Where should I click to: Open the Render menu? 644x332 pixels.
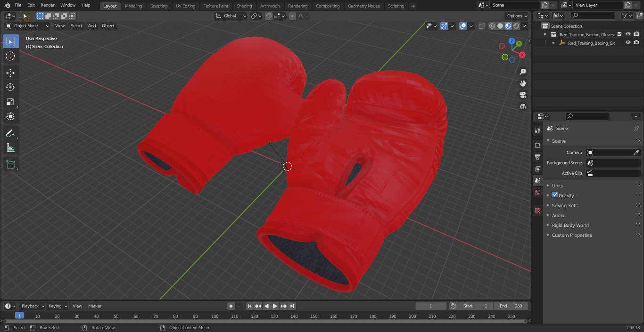(x=48, y=5)
